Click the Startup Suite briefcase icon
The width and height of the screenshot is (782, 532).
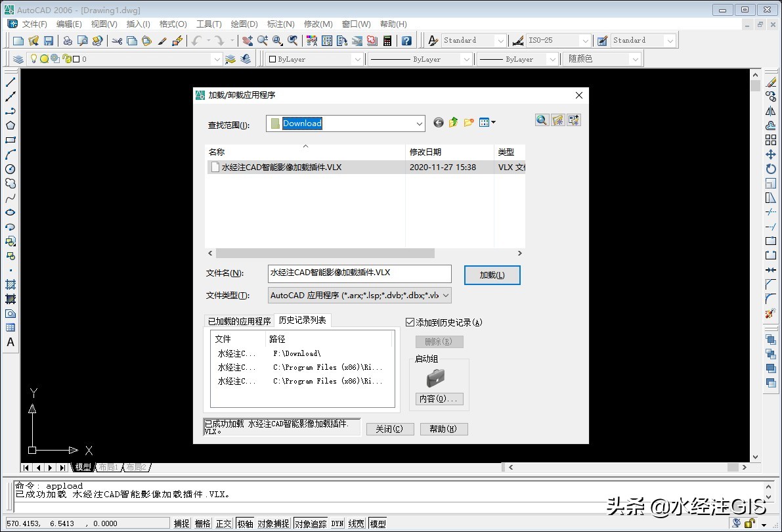[x=435, y=378]
